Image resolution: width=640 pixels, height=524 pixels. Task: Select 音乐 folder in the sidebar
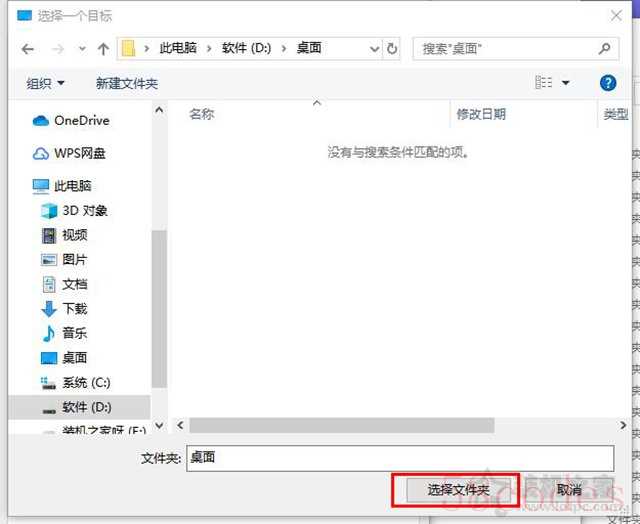pos(75,333)
